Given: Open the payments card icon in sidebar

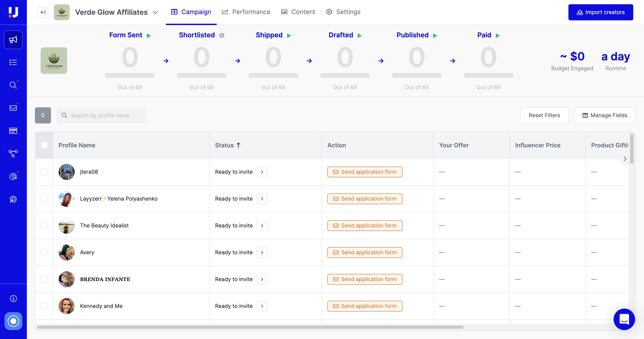Looking at the screenshot, I should click(x=13, y=131).
